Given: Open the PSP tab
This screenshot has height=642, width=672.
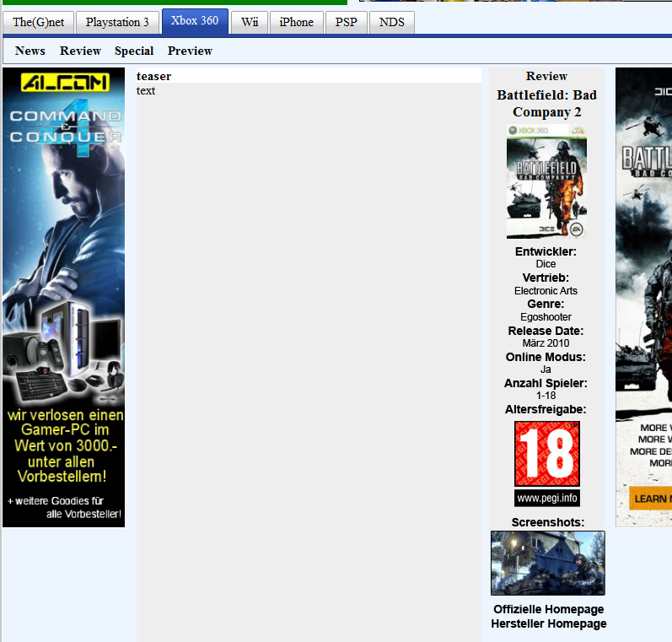Looking at the screenshot, I should (x=347, y=22).
